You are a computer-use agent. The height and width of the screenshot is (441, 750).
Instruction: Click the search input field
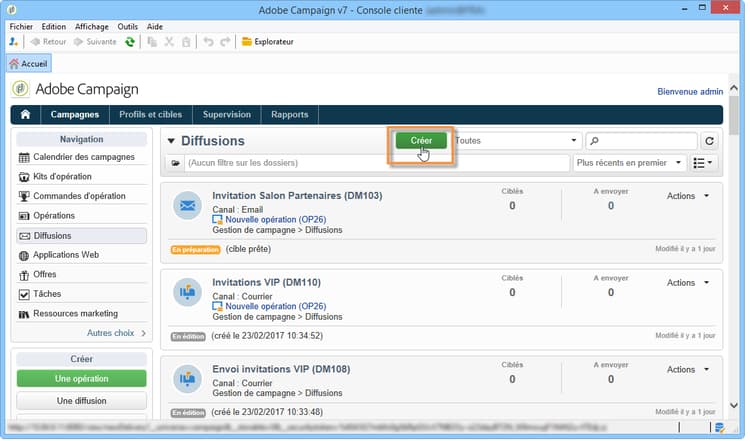[x=641, y=141]
